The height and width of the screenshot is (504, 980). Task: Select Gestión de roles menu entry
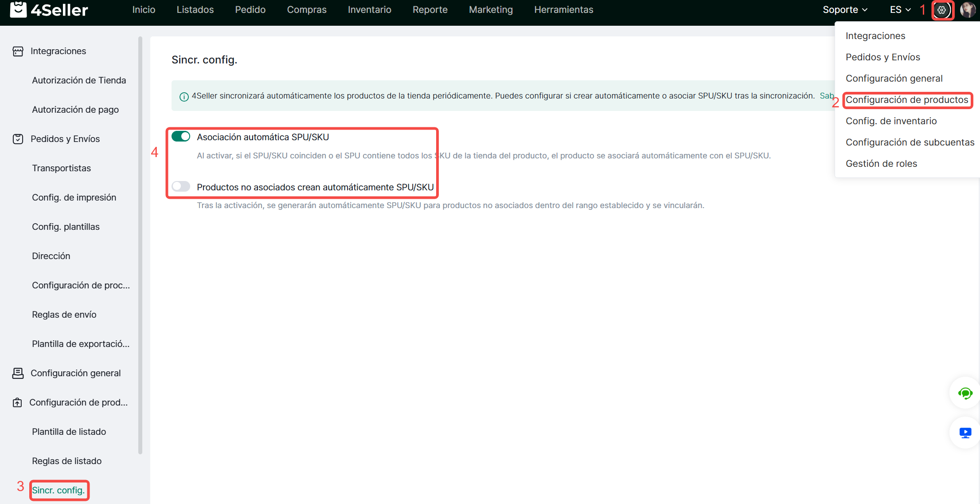[881, 164]
